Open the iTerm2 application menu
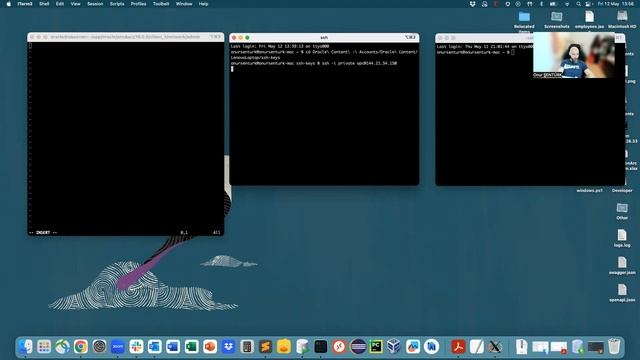The height and width of the screenshot is (360, 640). tap(25, 4)
